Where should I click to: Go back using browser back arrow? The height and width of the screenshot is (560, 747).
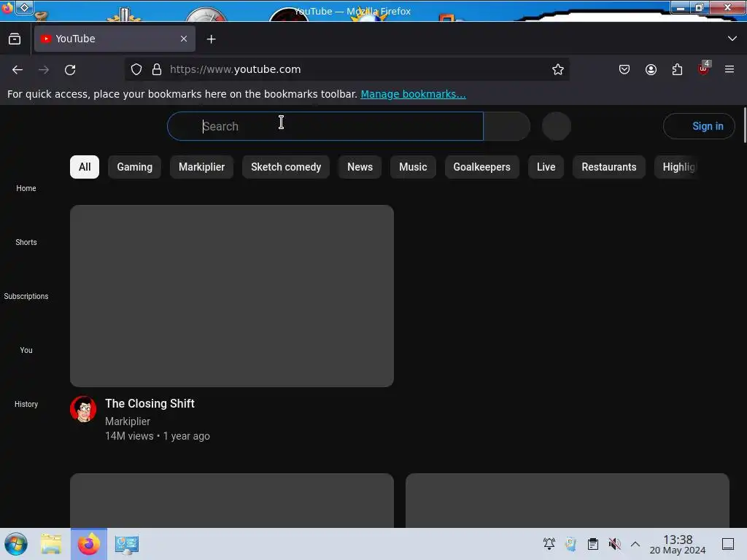pos(18,69)
